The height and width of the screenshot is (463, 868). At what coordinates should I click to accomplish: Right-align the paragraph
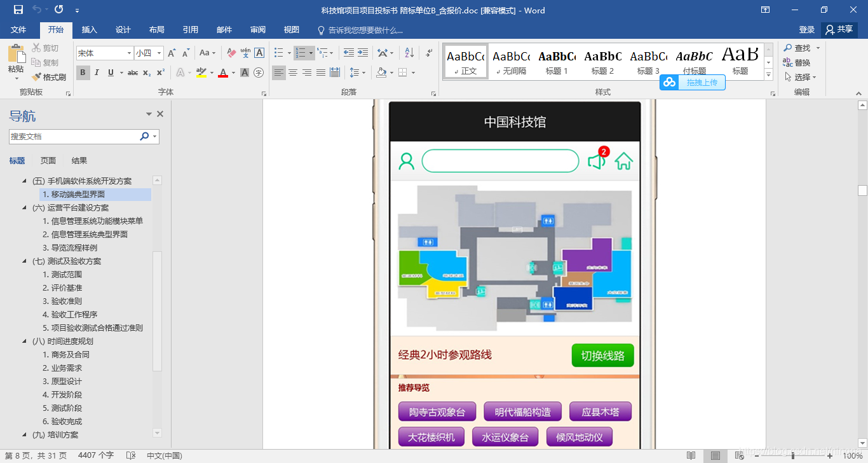[307, 73]
